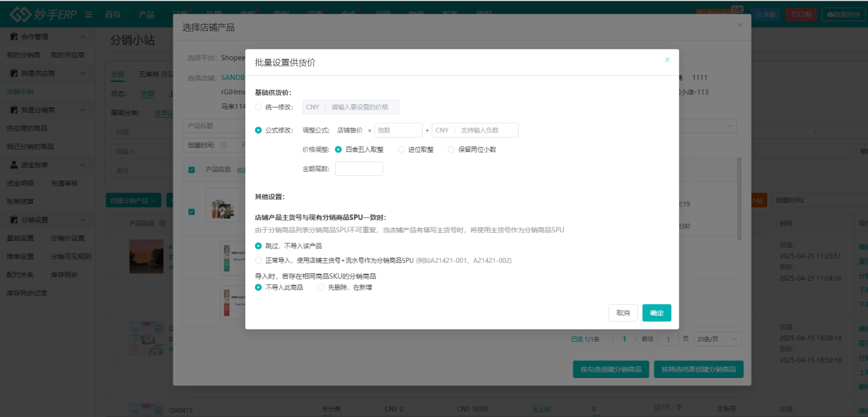Confirm with the 确定 button

point(656,313)
